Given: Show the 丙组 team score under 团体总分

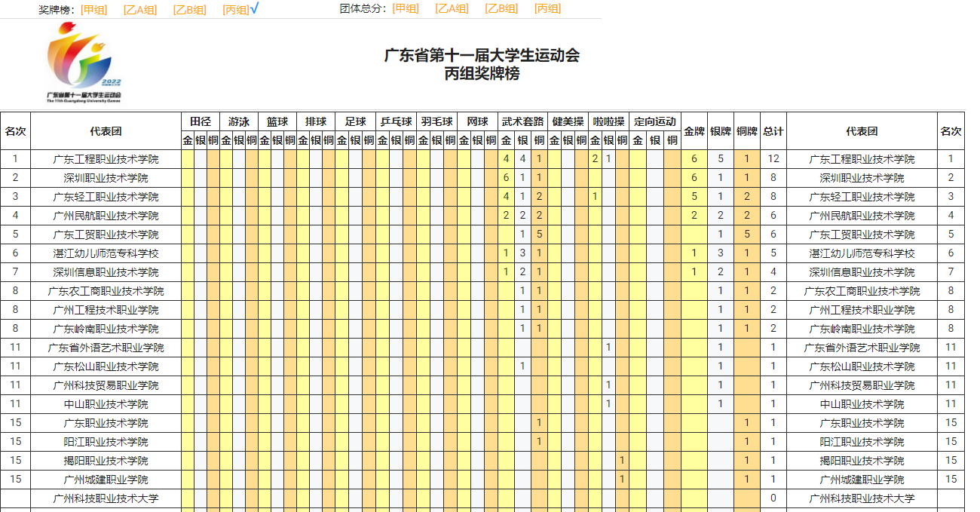Looking at the screenshot, I should tap(547, 9).
